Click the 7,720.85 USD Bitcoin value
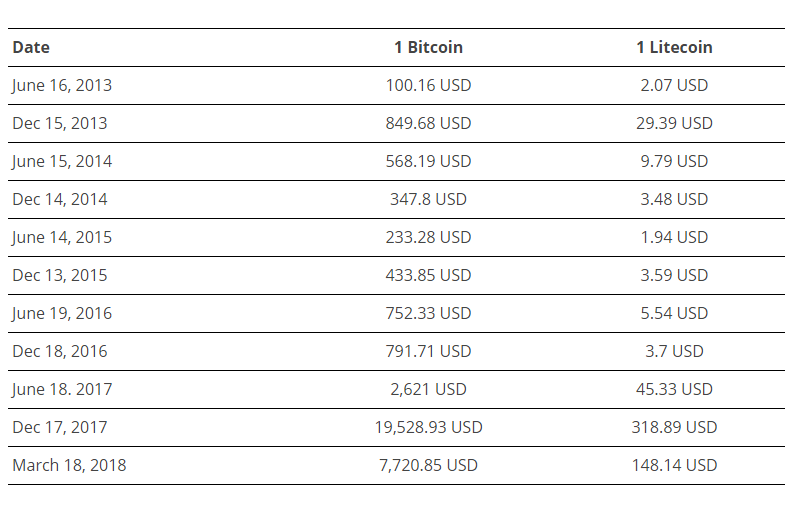This screenshot has width=810, height=513. pos(428,465)
